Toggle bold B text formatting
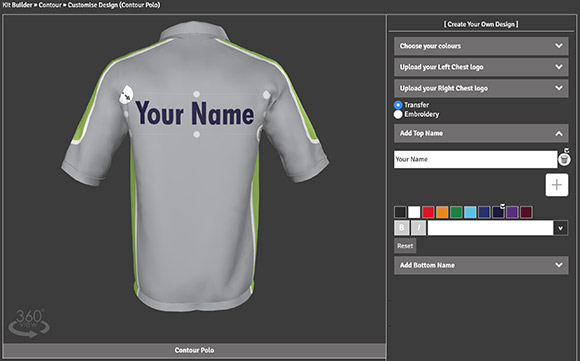The width and height of the screenshot is (580, 361). [x=402, y=228]
